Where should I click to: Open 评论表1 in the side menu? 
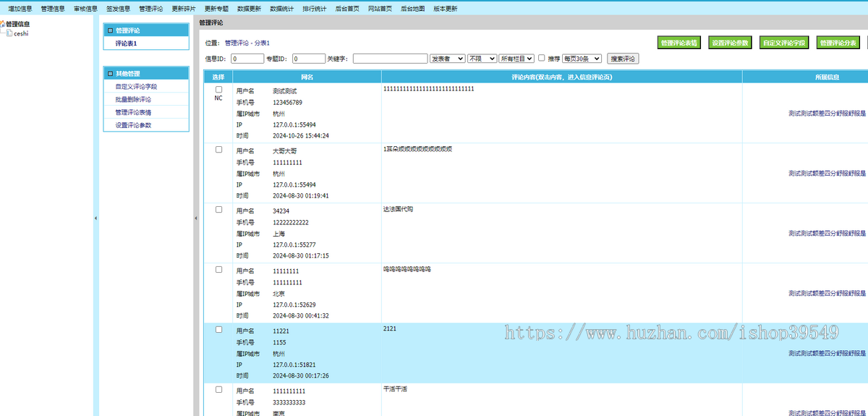(126, 43)
